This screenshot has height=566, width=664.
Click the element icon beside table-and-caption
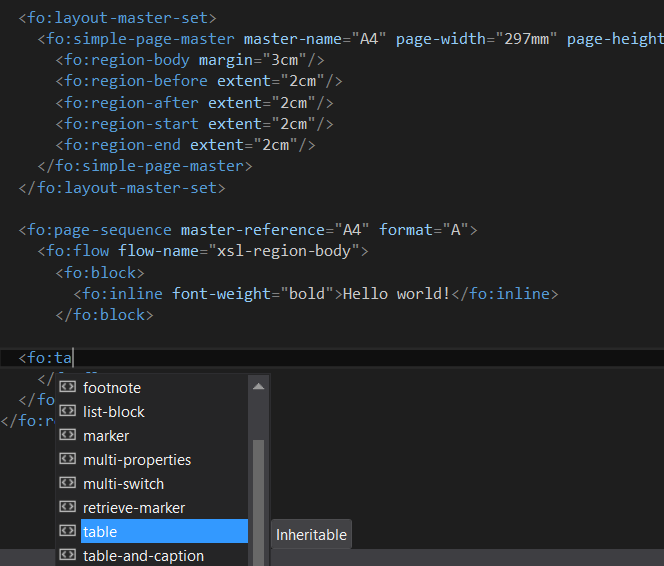click(68, 555)
